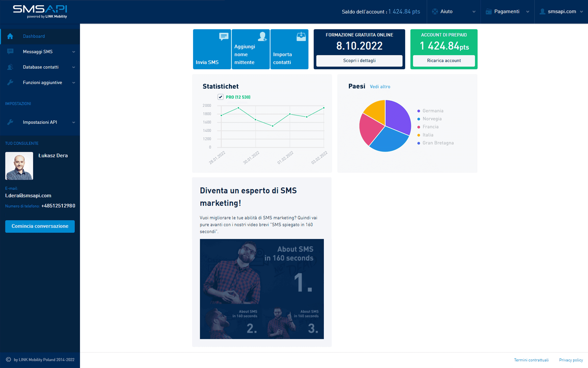Click the Germania legend dot
The width and height of the screenshot is (588, 368).
click(x=419, y=111)
